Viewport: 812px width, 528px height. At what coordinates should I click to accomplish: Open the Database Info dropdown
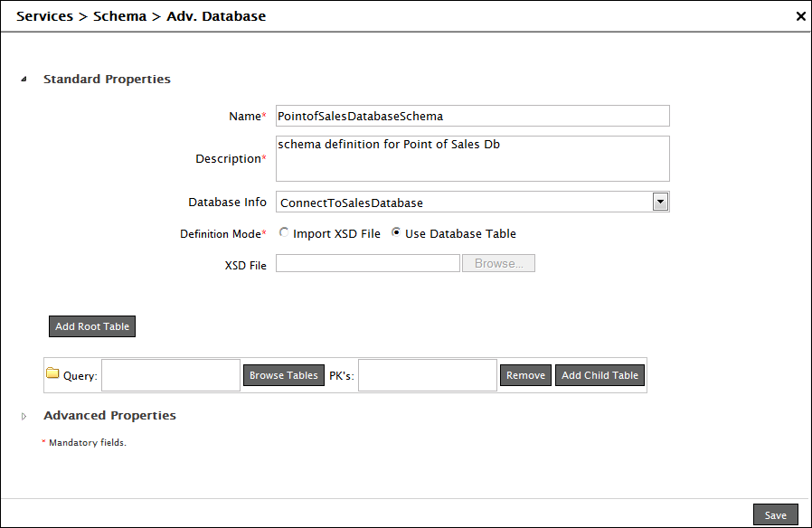(x=660, y=203)
